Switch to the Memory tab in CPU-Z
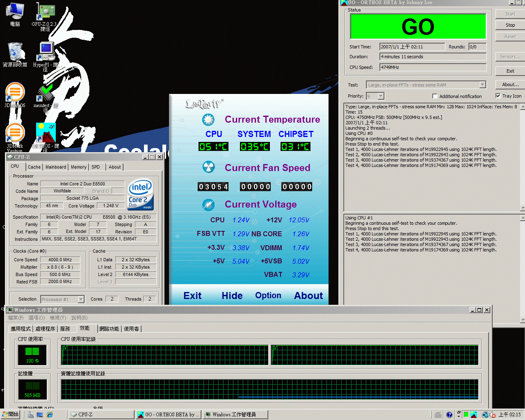This screenshot has height=420, width=525. pos(79,167)
